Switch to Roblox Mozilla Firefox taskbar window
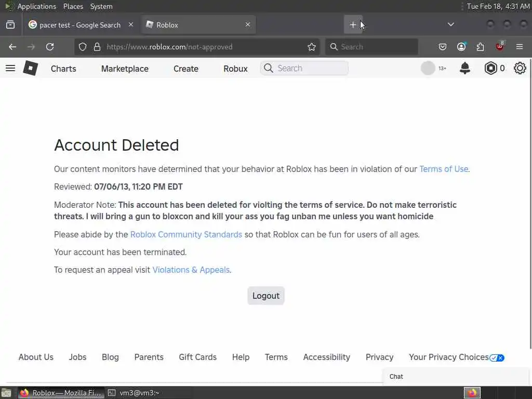This screenshot has width=532, height=399. [x=60, y=393]
